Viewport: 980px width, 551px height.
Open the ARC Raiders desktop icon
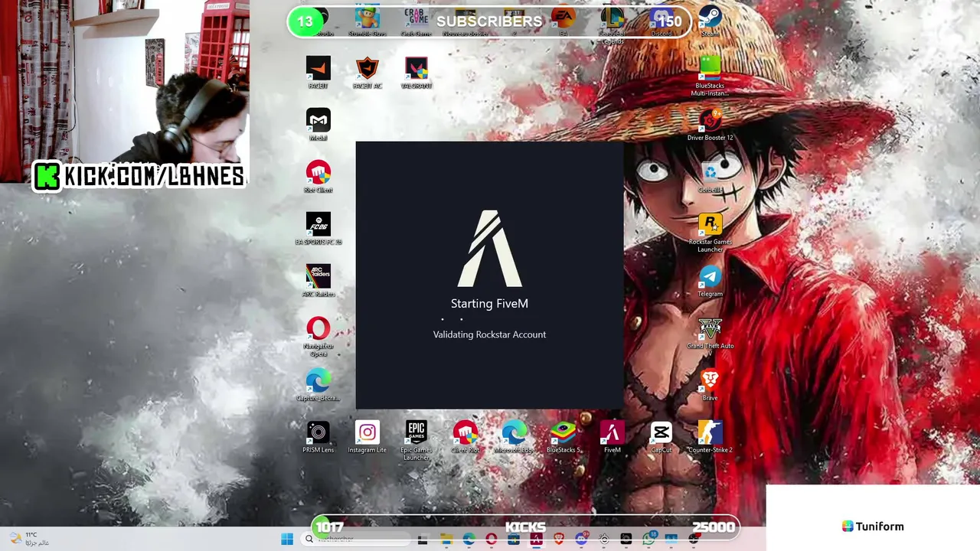point(318,281)
